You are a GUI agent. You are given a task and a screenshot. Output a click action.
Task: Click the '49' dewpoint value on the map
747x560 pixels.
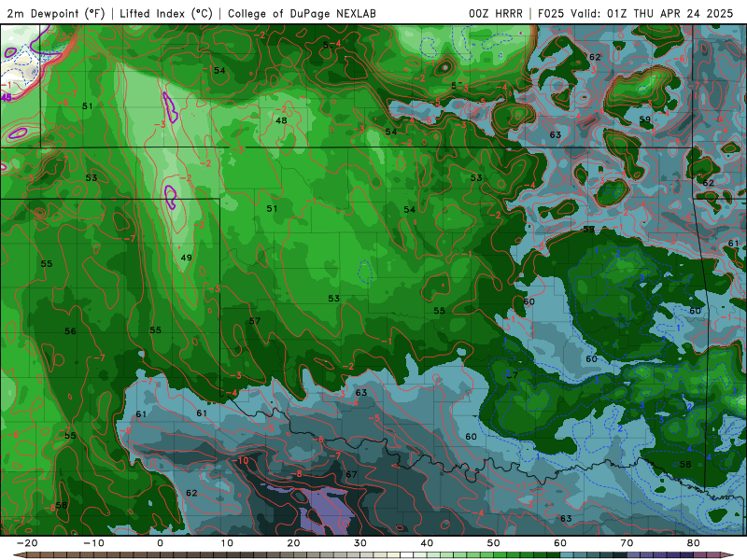(x=186, y=258)
